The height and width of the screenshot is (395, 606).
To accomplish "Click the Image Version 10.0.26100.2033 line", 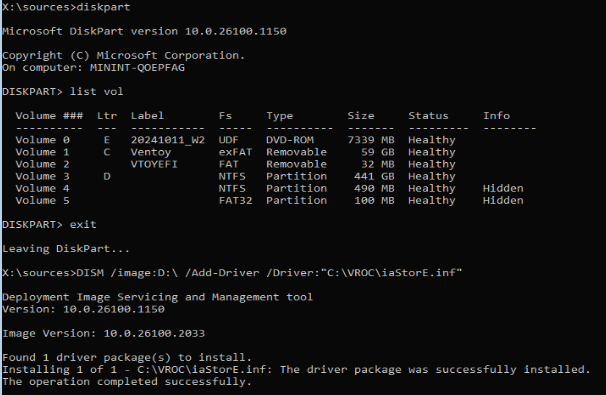I will pos(104,333).
